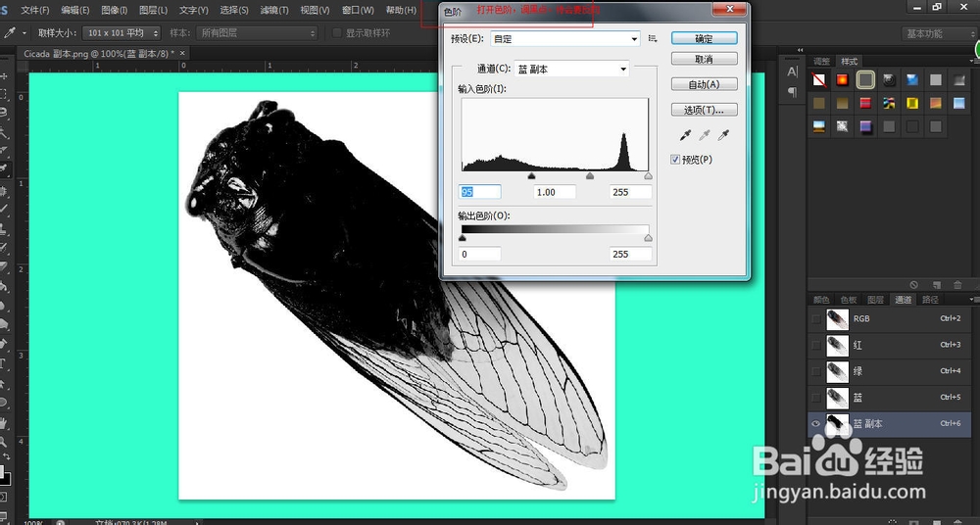
Task: Select the Horizontal Type tool
Action: click(3, 363)
